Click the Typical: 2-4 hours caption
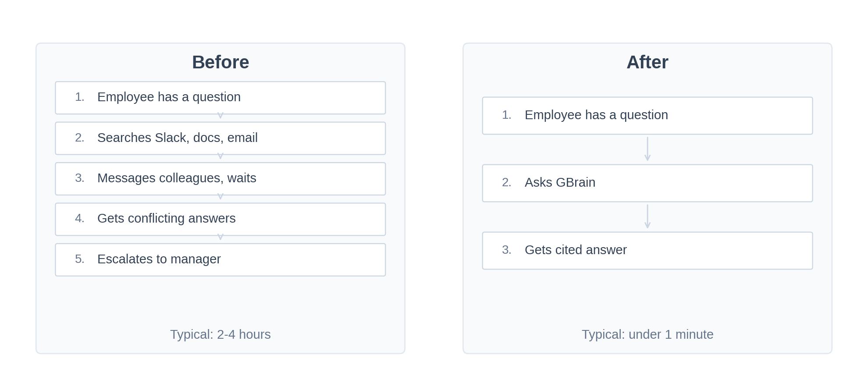Image resolution: width=868 pixels, height=390 pixels. [221, 334]
